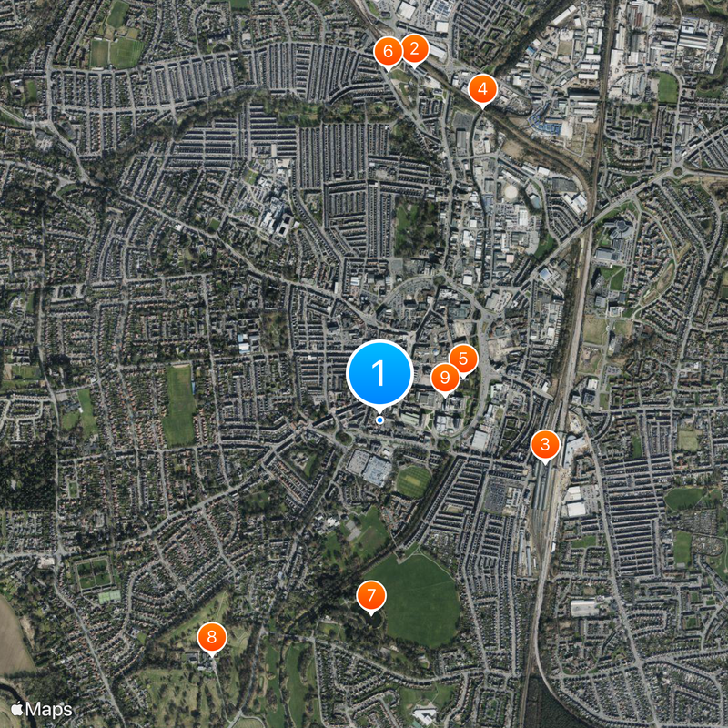Open the orange pin numbered 8
This screenshot has width=728, height=728.
point(212,637)
